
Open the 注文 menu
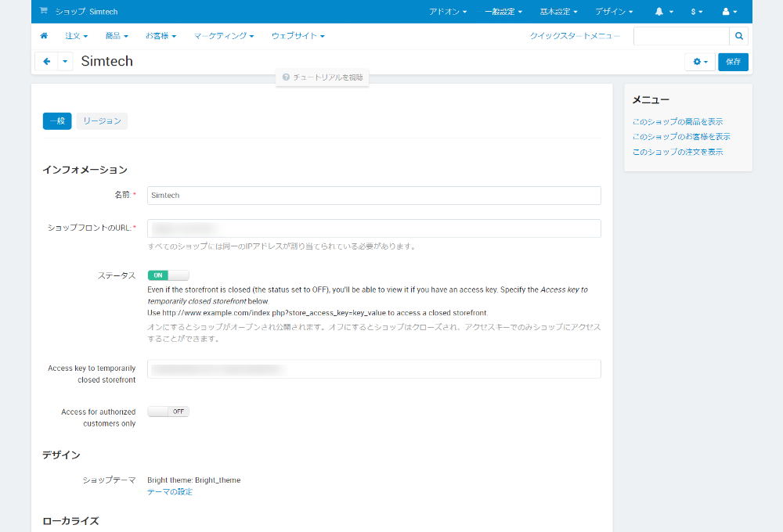(x=77, y=36)
